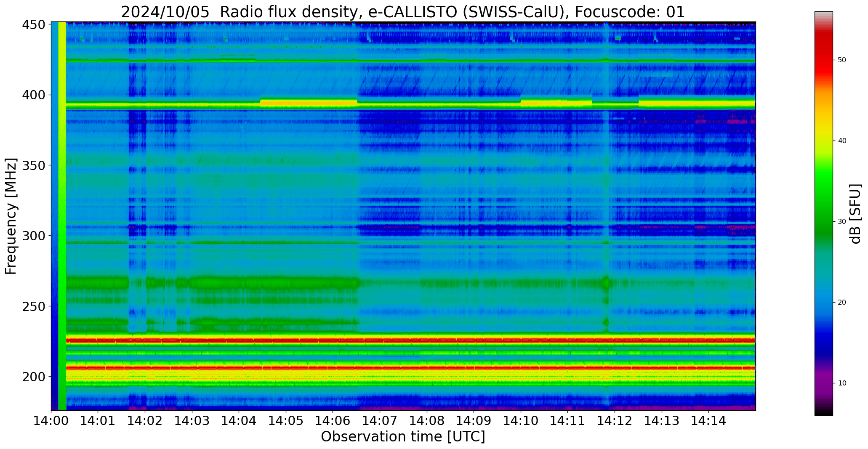Click the 14:12 time tick label
The width and height of the screenshot is (868, 449).
[x=615, y=420]
